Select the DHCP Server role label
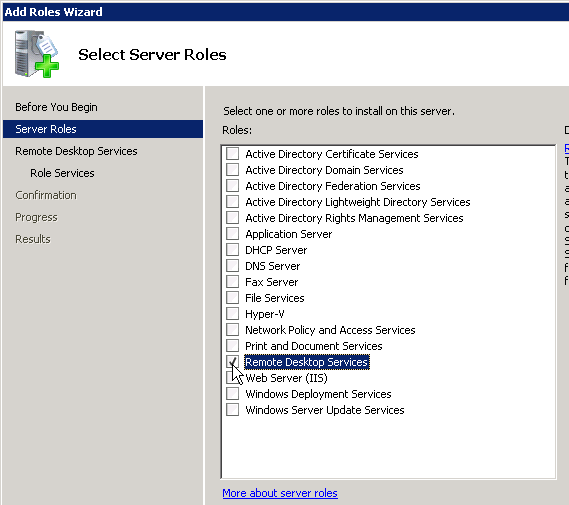569x505 pixels. (276, 250)
